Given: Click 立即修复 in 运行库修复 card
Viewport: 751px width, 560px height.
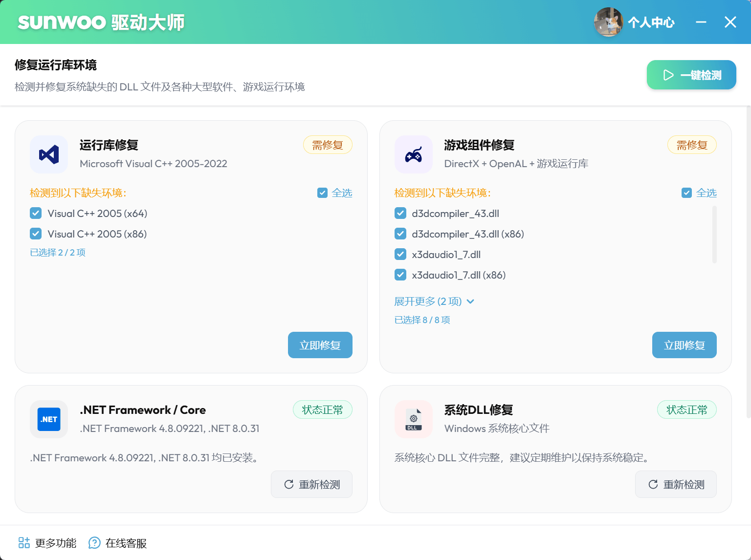Looking at the screenshot, I should pyautogui.click(x=320, y=345).
